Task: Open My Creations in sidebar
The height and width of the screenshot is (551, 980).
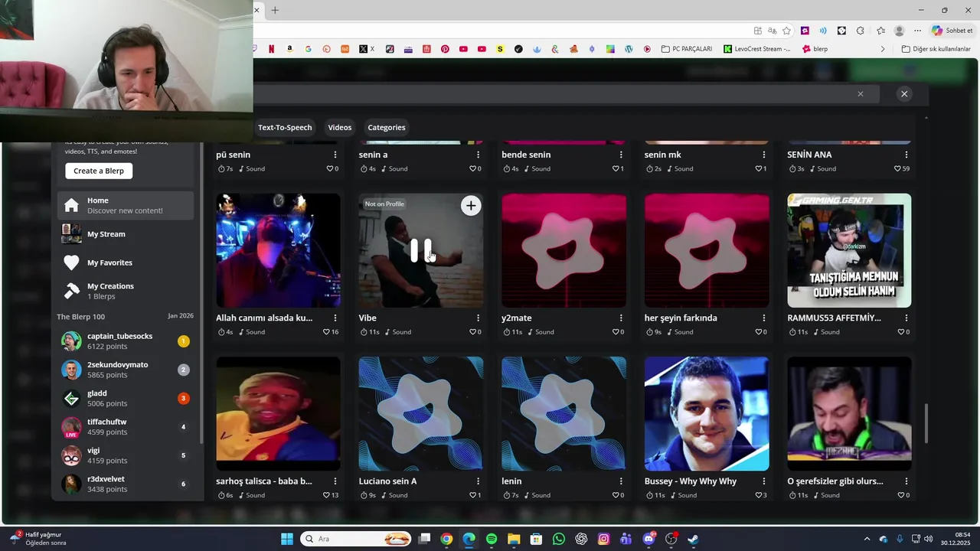Action: [126, 291]
